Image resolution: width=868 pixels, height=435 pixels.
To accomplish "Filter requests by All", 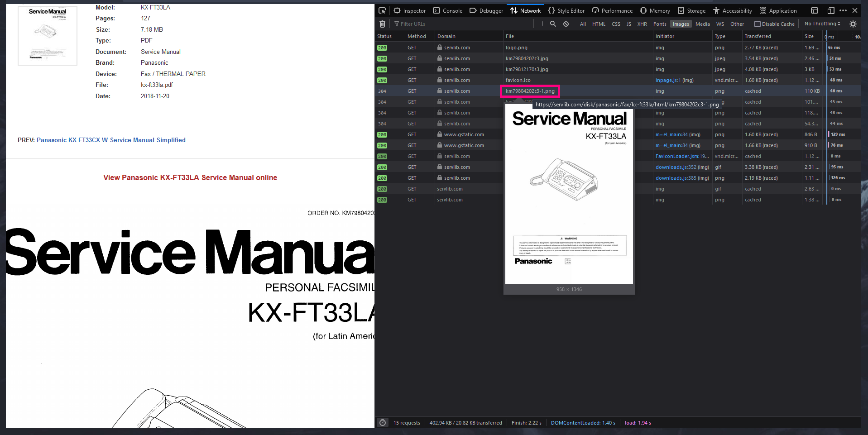I will (x=583, y=24).
